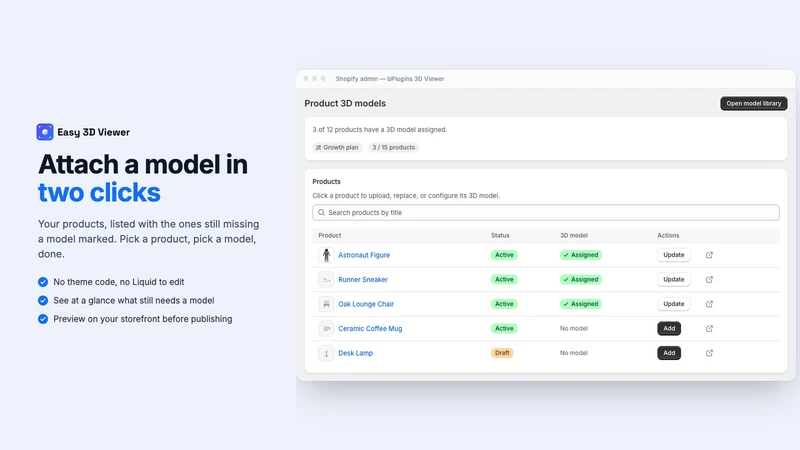The width and height of the screenshot is (800, 450).
Task: Click Active status badge for Runner Sneaker
Action: click(504, 280)
